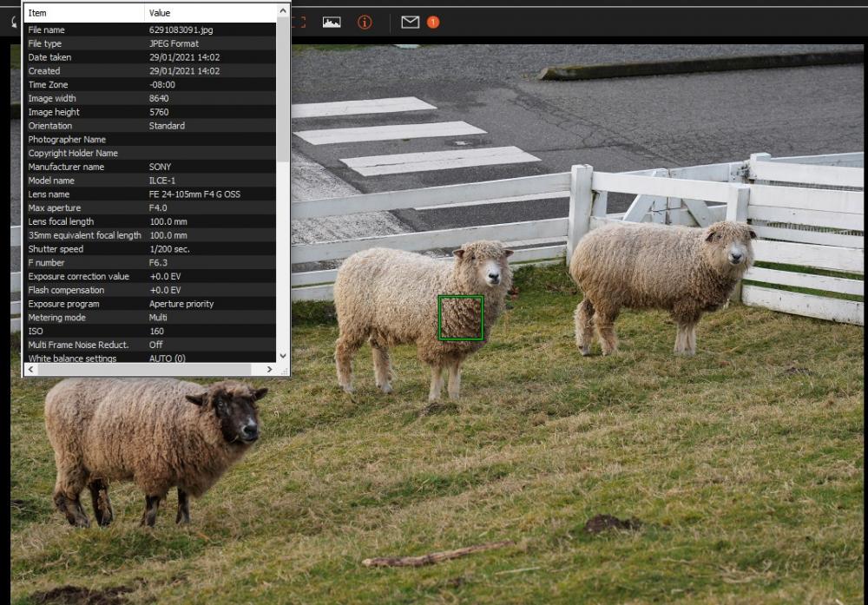The image size is (868, 605).
Task: Click the scroll up arrow in properties panel
Action: 283,10
